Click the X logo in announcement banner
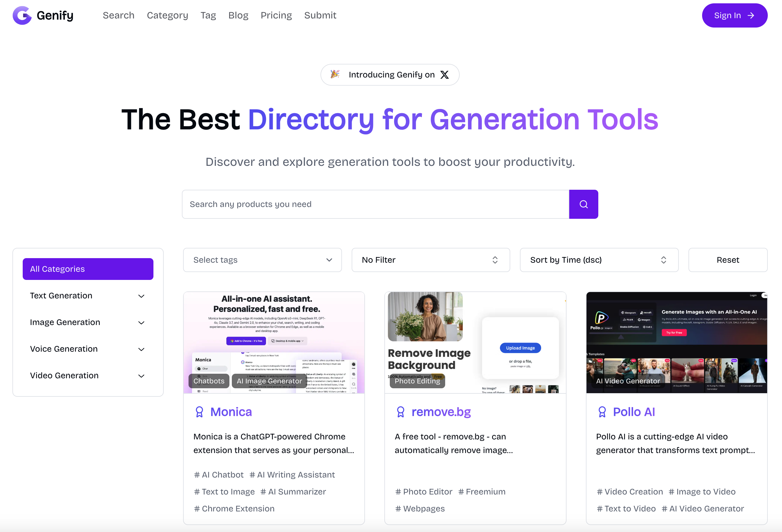782x532 pixels. coord(445,75)
